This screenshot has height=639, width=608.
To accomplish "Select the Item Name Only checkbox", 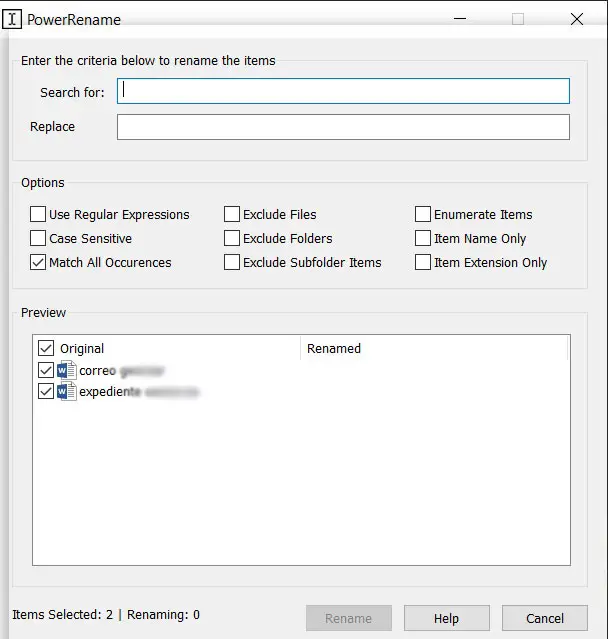I will pyautogui.click(x=423, y=238).
